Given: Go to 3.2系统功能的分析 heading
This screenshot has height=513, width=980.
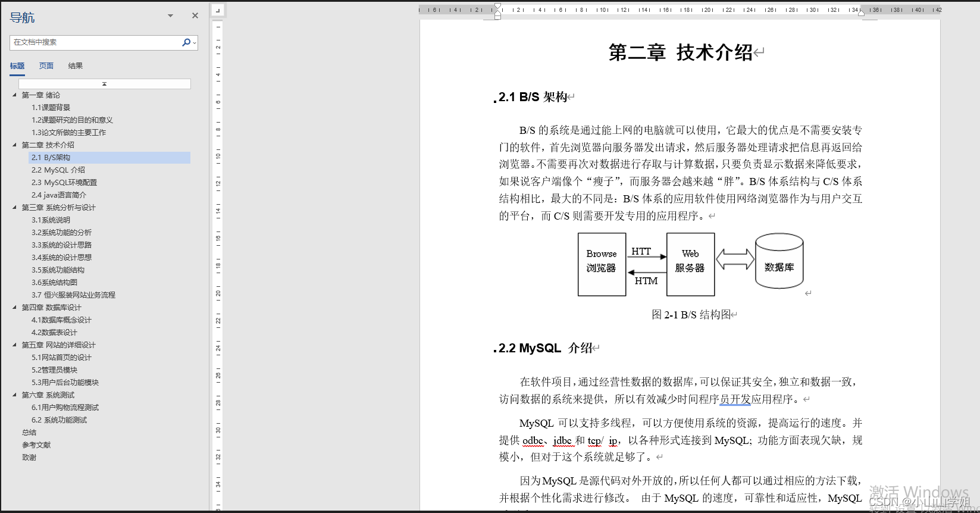Looking at the screenshot, I should click(x=61, y=233).
